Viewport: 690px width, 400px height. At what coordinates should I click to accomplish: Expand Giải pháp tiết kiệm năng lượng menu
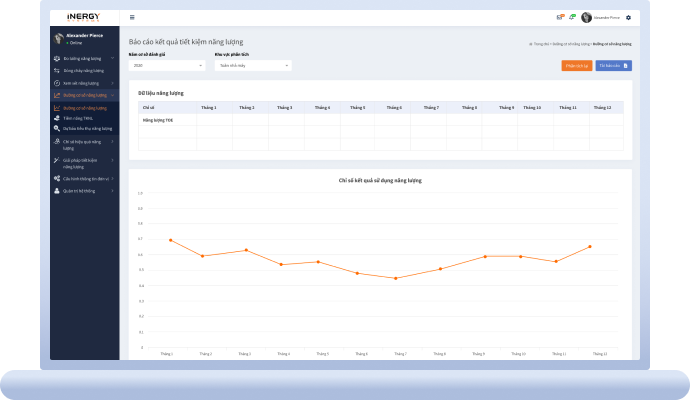click(x=83, y=162)
